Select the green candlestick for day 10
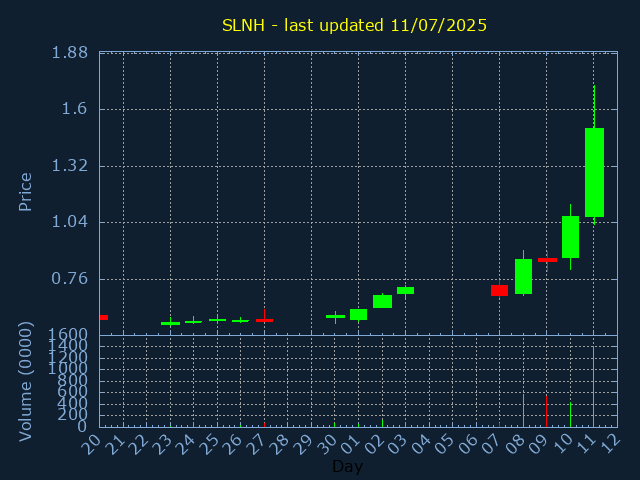Screen dimensions: 640x480 (x=570, y=237)
